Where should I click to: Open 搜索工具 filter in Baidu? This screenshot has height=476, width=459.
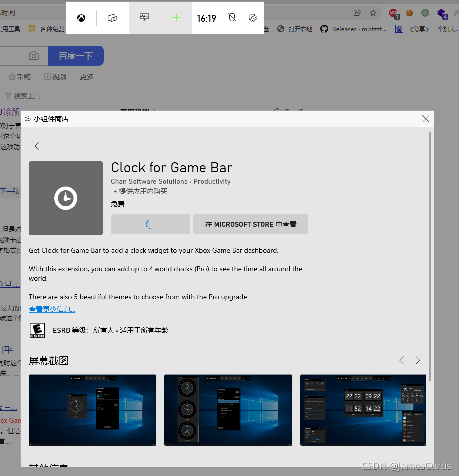[23, 96]
